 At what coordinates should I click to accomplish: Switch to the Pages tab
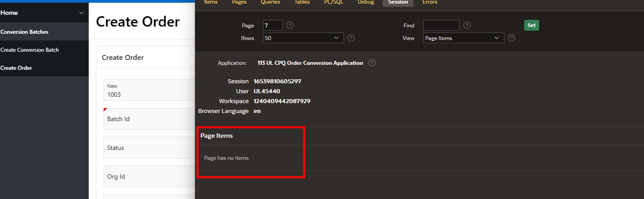[x=239, y=2]
